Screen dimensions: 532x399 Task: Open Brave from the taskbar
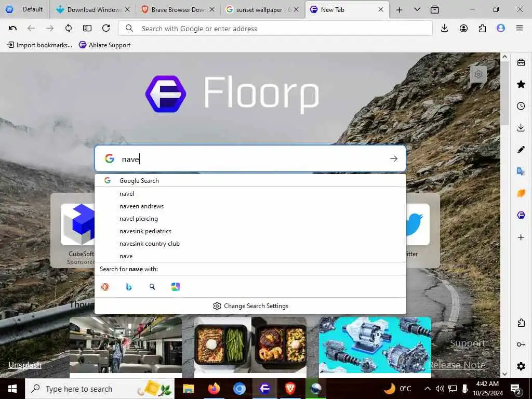pos(290,389)
